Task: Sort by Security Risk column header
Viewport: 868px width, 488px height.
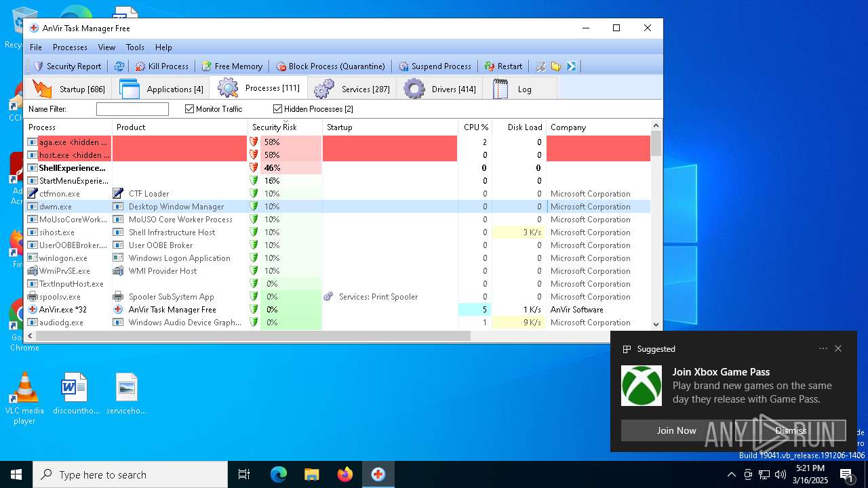Action: tap(285, 127)
